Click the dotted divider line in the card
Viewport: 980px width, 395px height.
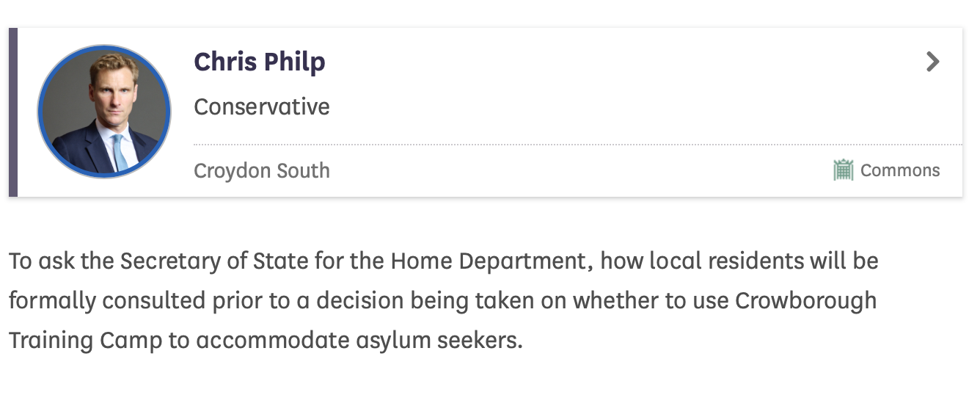click(513, 145)
